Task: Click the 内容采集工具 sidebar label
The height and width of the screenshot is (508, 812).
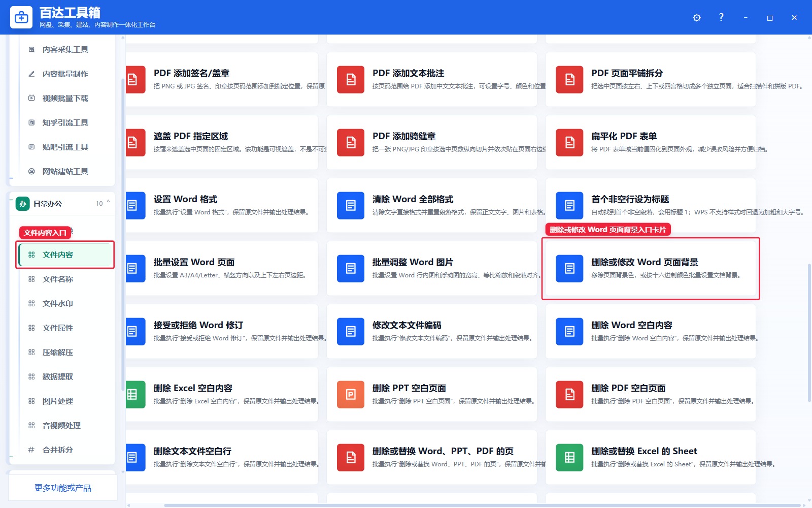Action: click(x=65, y=49)
